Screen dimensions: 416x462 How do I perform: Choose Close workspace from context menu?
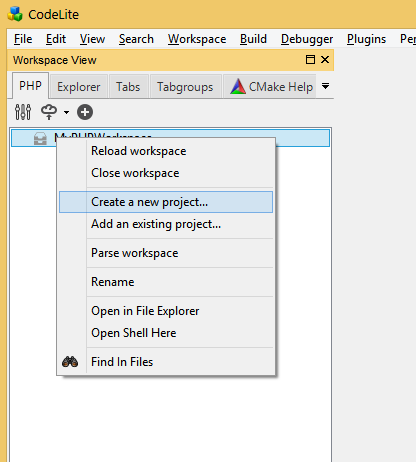point(166,173)
